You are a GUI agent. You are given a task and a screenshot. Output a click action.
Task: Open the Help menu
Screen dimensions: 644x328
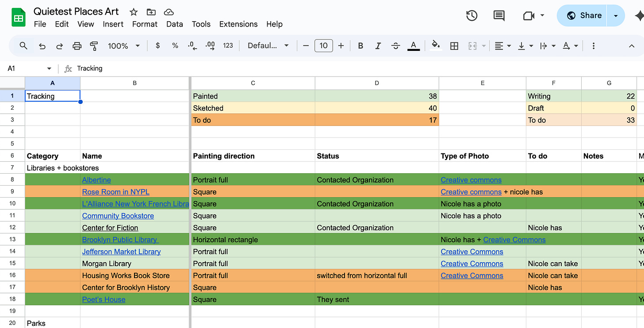274,24
